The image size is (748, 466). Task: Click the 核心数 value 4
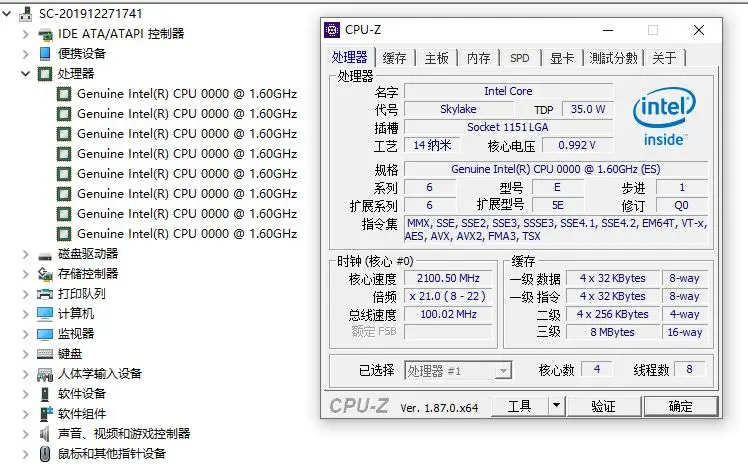click(x=597, y=370)
